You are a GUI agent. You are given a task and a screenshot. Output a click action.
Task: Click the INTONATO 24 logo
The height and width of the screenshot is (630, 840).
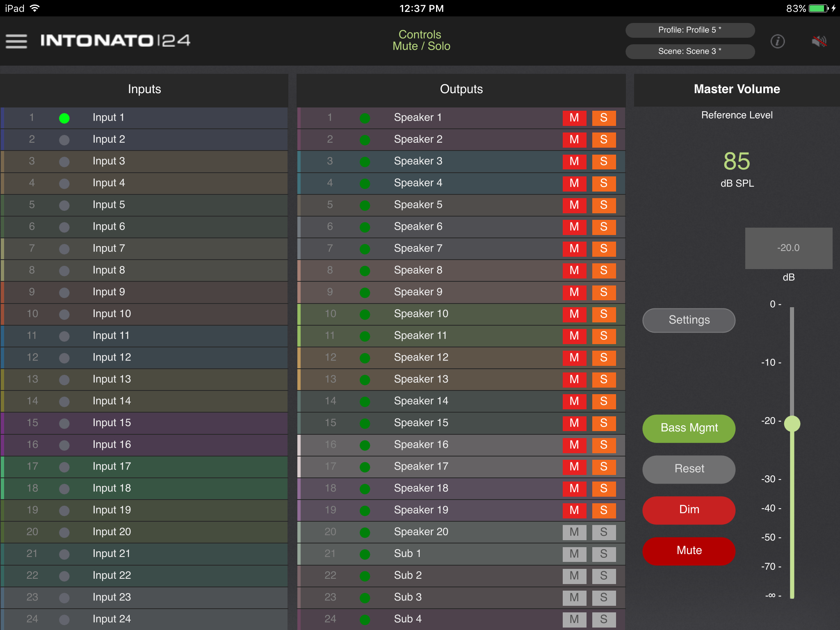tap(115, 40)
